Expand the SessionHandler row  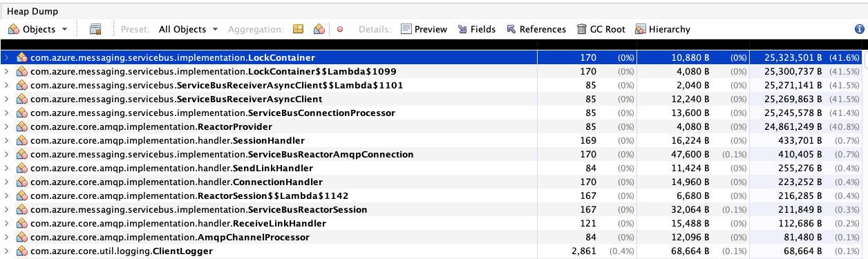pos(7,141)
